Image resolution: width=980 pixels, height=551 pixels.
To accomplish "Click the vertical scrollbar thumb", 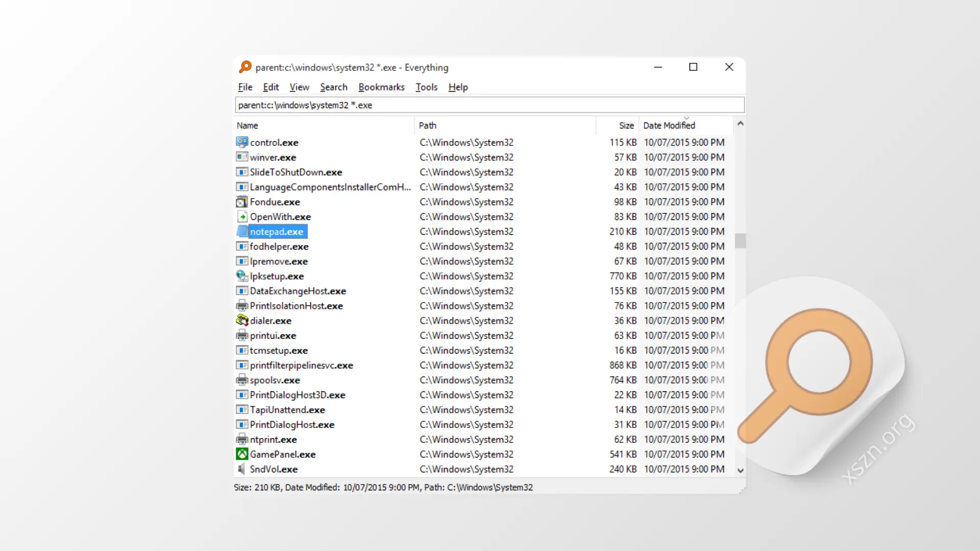I will [740, 241].
